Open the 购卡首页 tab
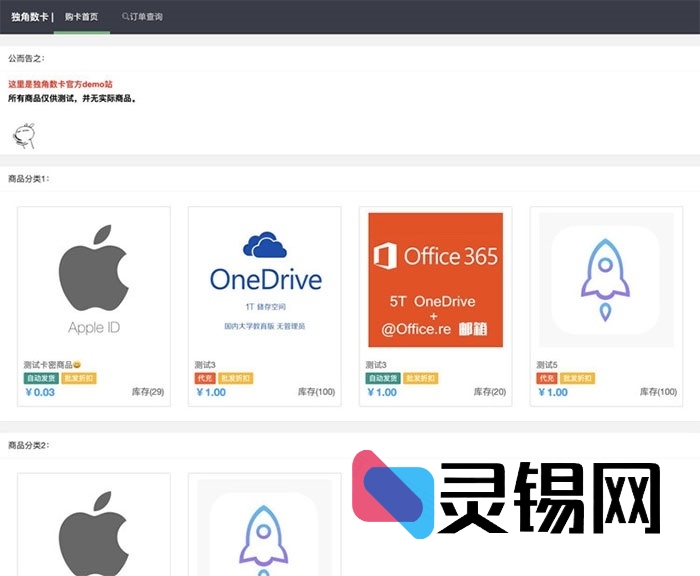Image resolution: width=700 pixels, height=576 pixels. (x=81, y=17)
